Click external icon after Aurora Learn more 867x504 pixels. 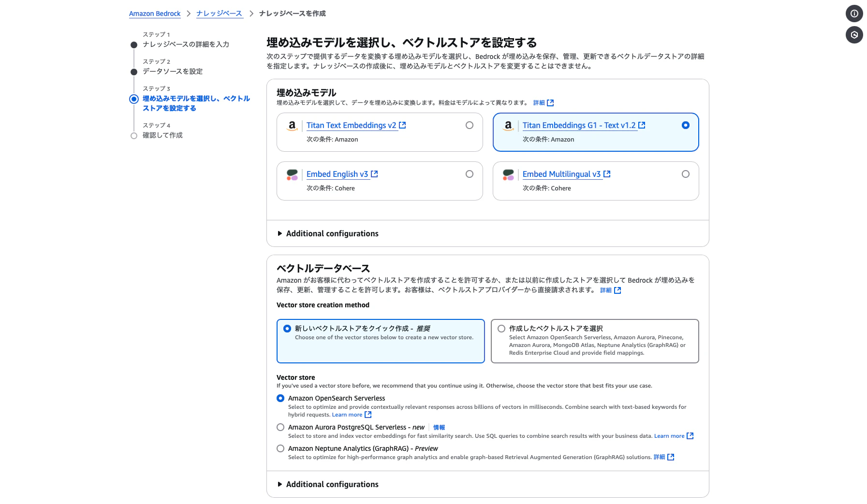690,436
